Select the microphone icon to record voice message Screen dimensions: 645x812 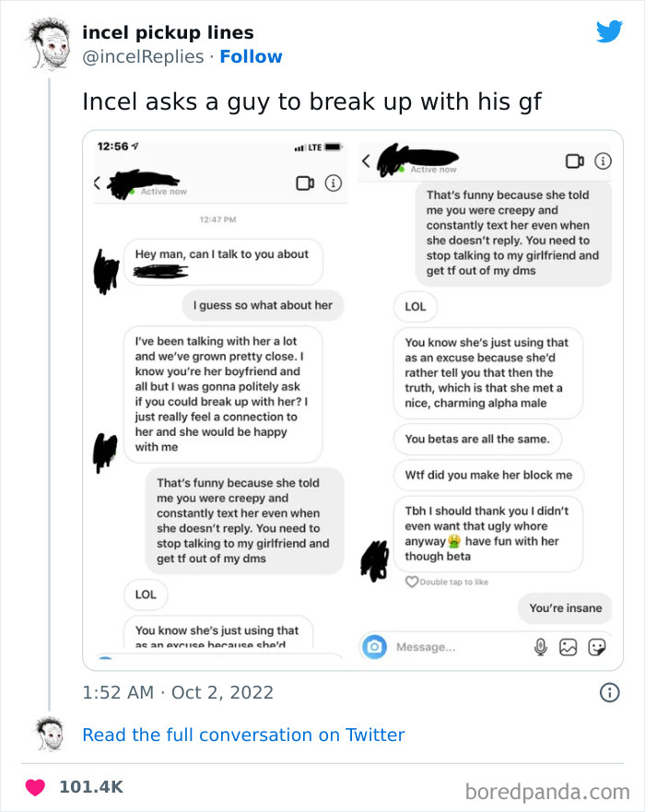pos(538,647)
